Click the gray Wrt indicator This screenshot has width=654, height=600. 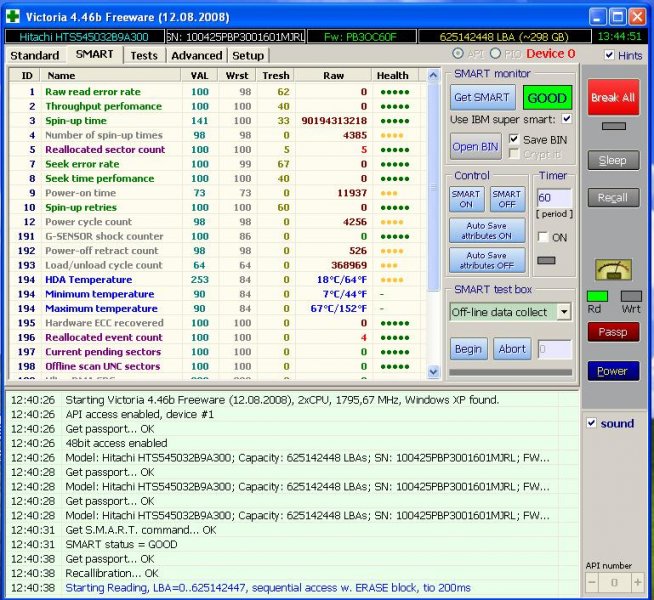(630, 296)
